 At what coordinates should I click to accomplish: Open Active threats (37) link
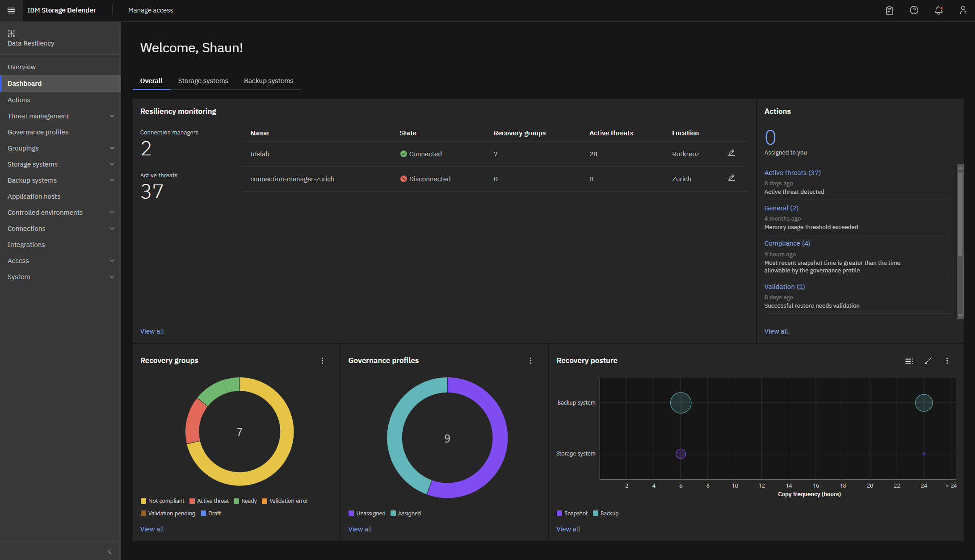click(x=792, y=173)
